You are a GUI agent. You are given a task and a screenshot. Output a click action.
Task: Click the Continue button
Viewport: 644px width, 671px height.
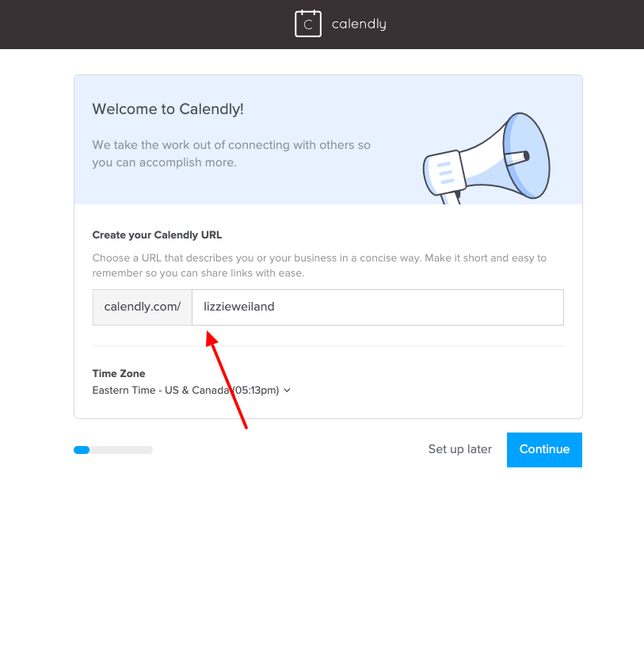click(544, 449)
